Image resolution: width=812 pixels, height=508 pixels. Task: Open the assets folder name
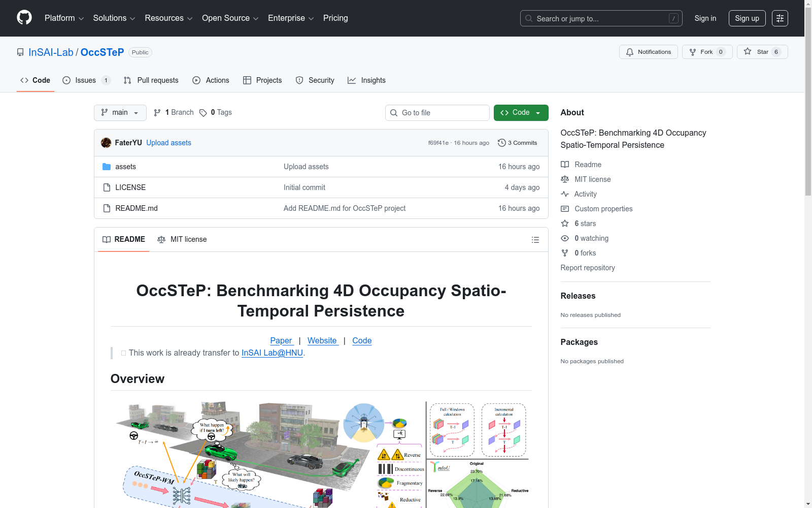[x=125, y=167]
